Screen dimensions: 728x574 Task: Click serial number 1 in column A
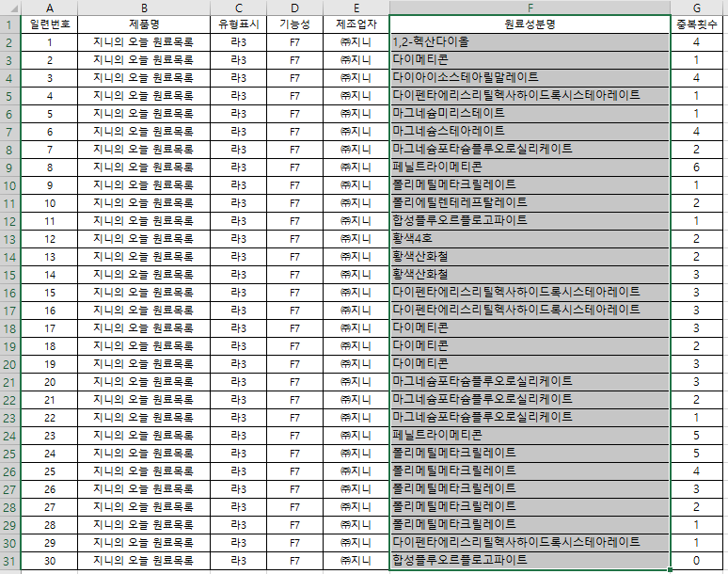(49, 42)
